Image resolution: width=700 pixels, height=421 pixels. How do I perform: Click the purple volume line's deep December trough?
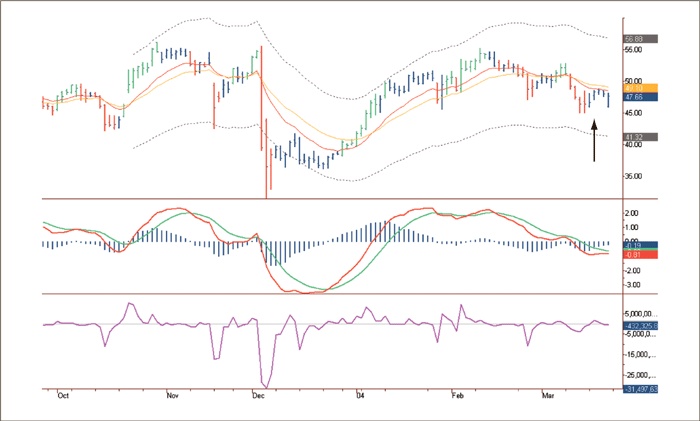(x=266, y=385)
